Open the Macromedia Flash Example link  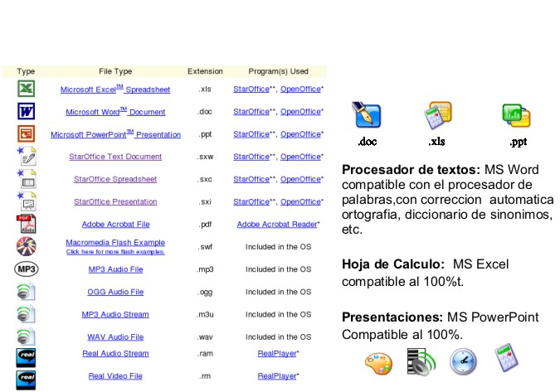tap(115, 243)
